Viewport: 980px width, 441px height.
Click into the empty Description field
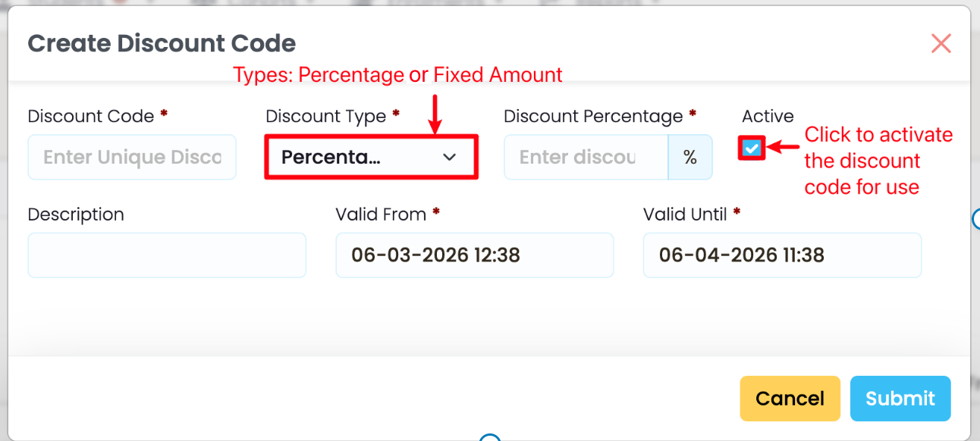(167, 255)
